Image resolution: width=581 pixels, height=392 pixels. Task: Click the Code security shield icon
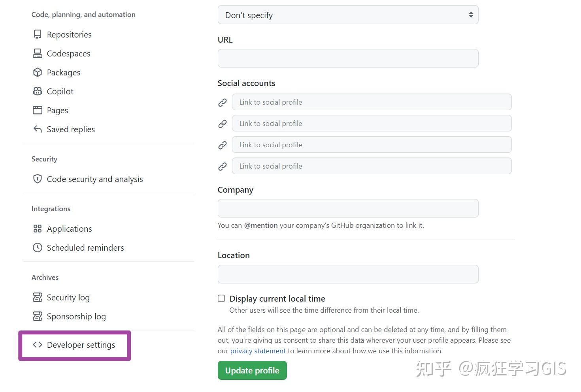click(x=38, y=179)
